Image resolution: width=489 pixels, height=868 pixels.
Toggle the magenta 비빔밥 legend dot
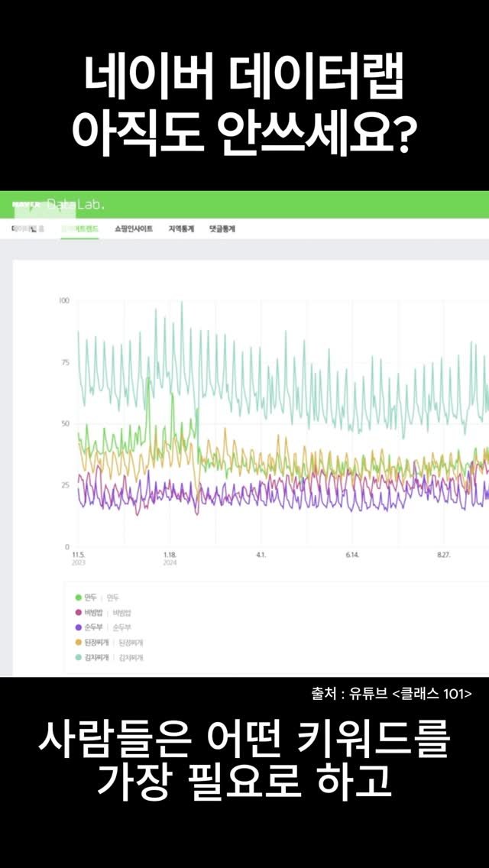pos(79,612)
